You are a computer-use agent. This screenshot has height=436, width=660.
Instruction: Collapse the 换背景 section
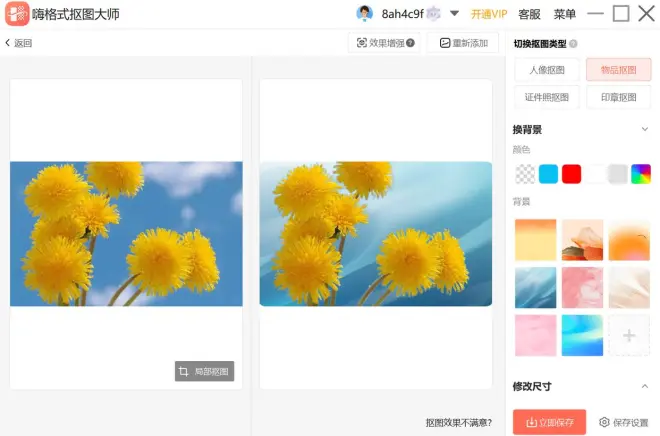pyautogui.click(x=644, y=129)
